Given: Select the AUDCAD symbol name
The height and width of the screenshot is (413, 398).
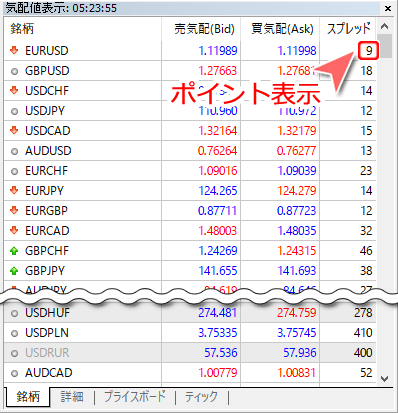Looking at the screenshot, I should [x=49, y=373].
